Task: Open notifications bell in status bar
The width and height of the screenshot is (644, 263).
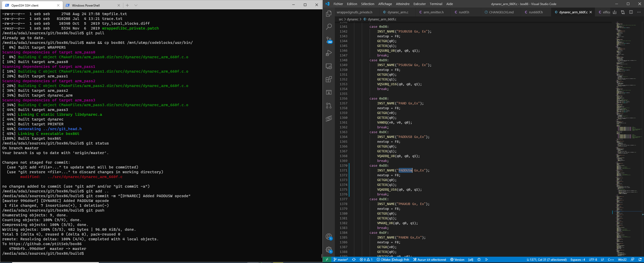Action: pos(640,259)
